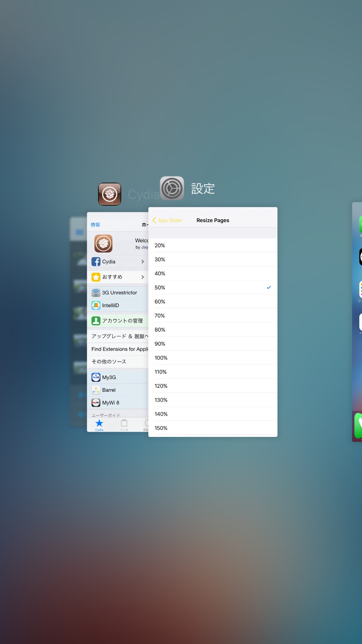
Task: Go back using the App Slider chevron
Action: [x=154, y=220]
